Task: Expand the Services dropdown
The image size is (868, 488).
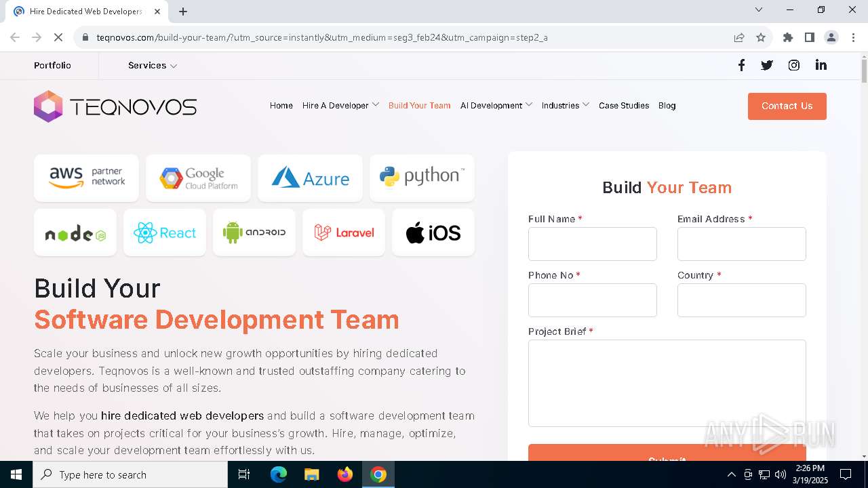Action: click(153, 66)
